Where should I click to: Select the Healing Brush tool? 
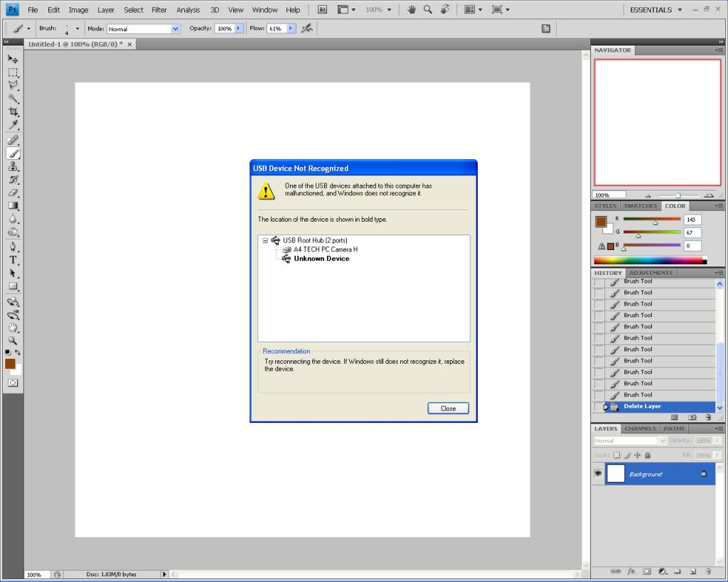pyautogui.click(x=13, y=140)
